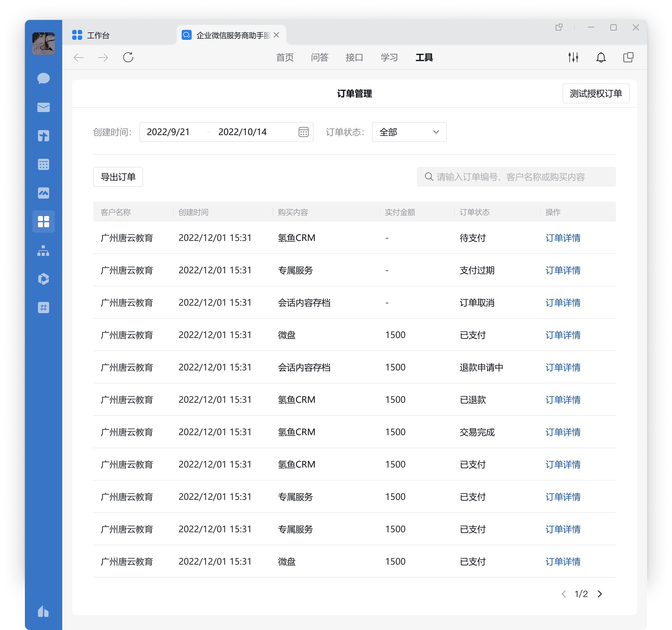Click the 交易完成 status cell
672x630 pixels.
477,432
